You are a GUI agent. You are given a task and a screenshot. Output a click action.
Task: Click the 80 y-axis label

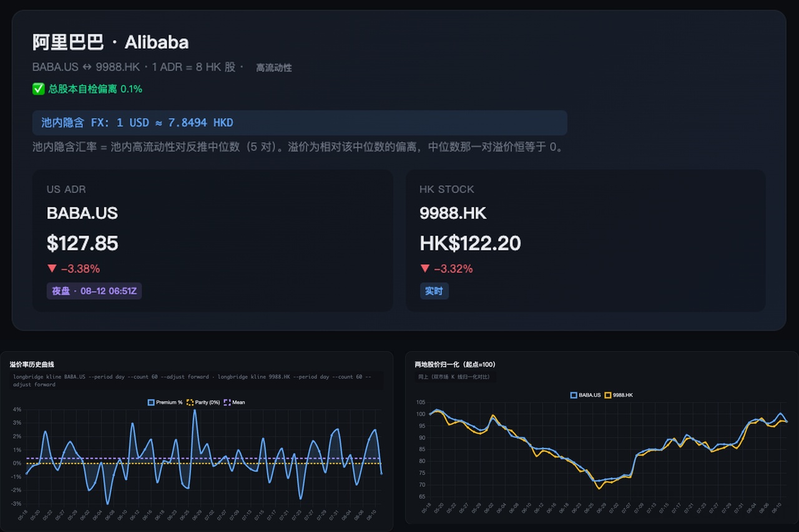(x=421, y=461)
